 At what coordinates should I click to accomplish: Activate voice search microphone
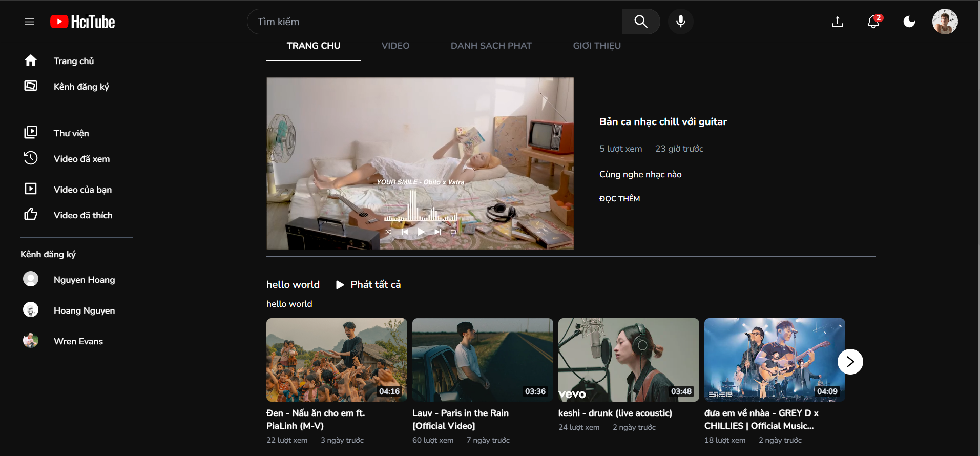click(x=681, y=22)
